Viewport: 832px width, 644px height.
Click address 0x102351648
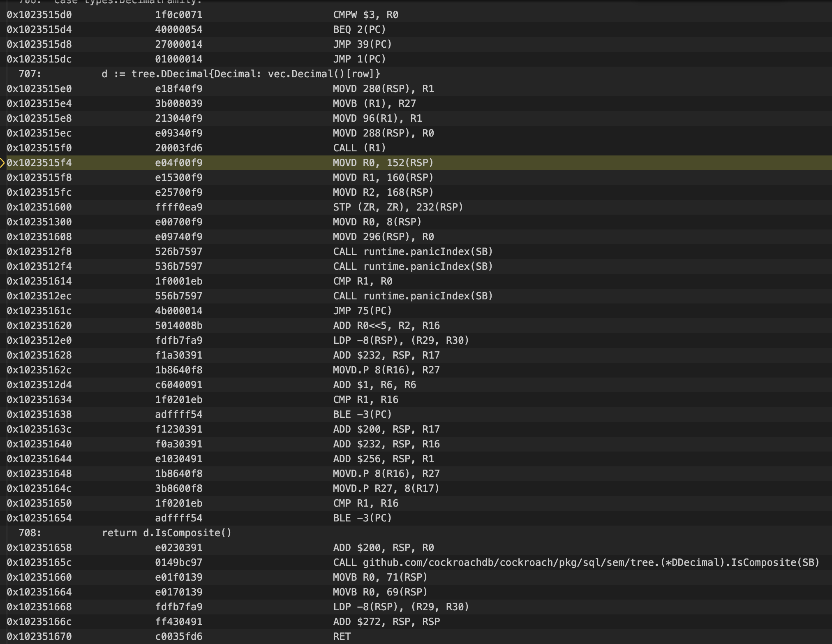point(39,474)
